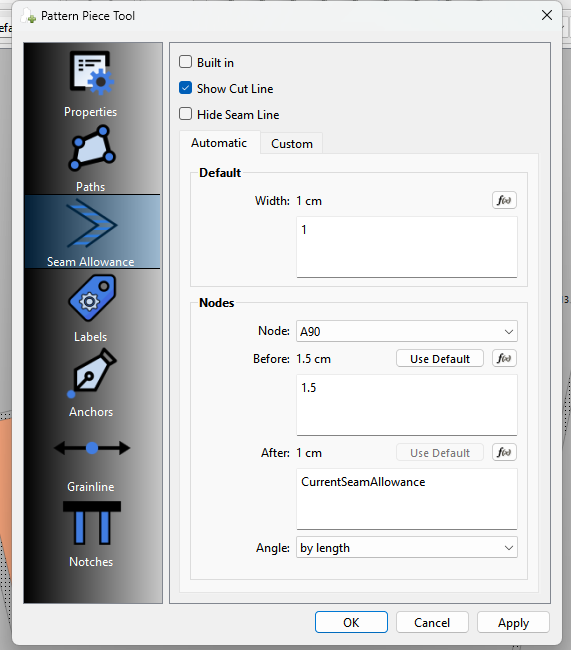
Task: Enable Hide Seam Line checkbox
Action: pyautogui.click(x=185, y=114)
